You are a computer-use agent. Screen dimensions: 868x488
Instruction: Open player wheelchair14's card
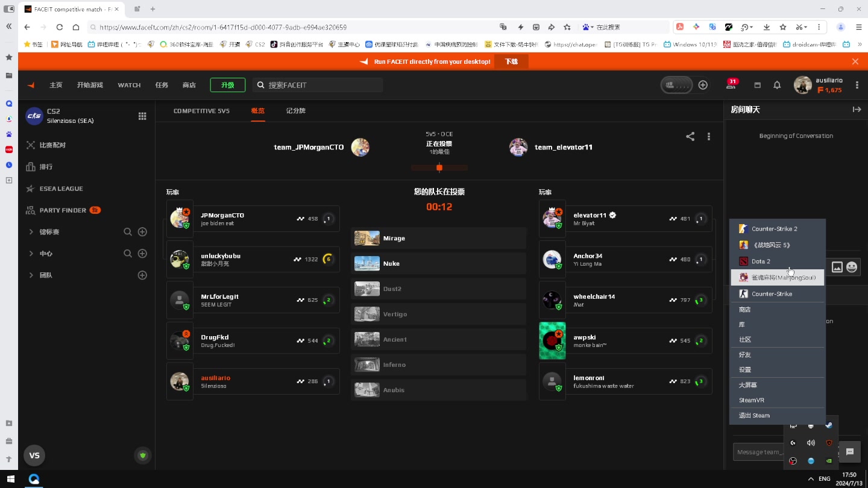pos(626,300)
